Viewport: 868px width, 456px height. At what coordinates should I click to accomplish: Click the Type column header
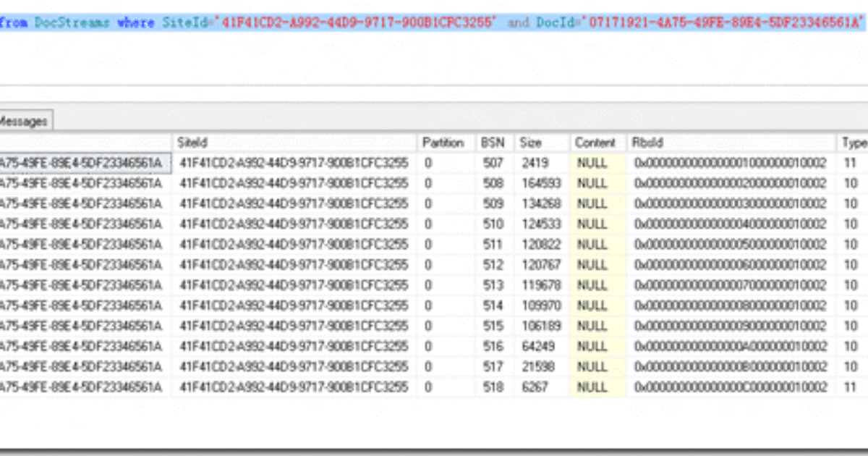pos(854,143)
